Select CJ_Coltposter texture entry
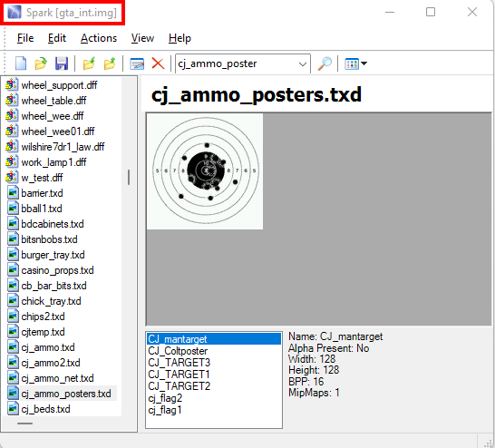This screenshot has width=495, height=448. coord(214,351)
